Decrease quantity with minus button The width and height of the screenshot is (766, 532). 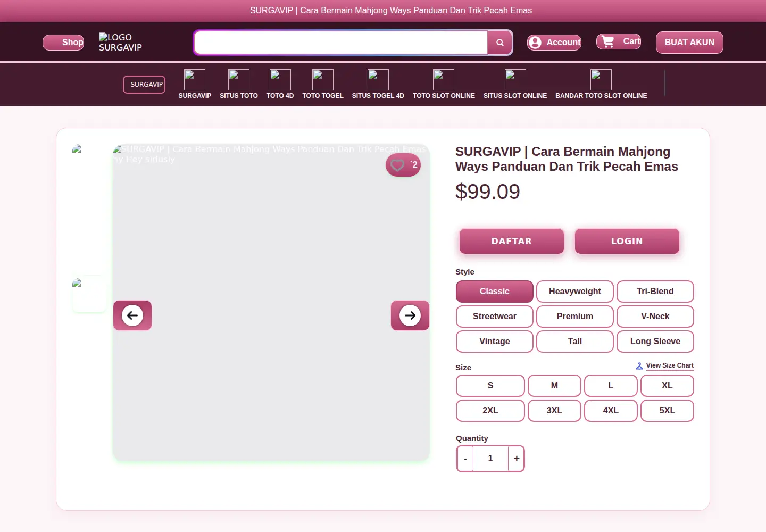pos(465,459)
